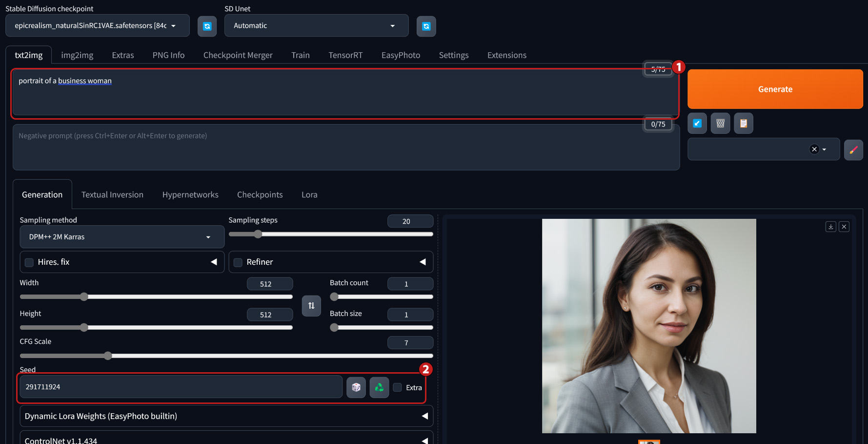Click the orange Generate button
868x444 pixels.
tap(775, 89)
